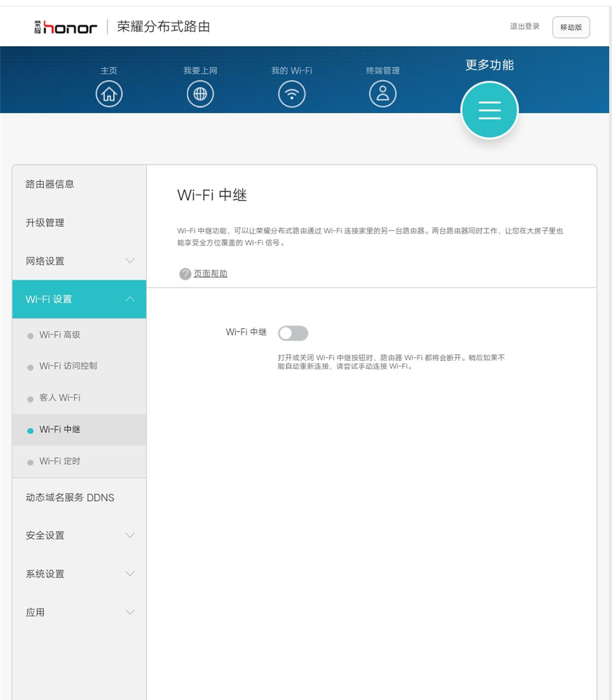Open the 终端管理 person icon

click(x=383, y=94)
